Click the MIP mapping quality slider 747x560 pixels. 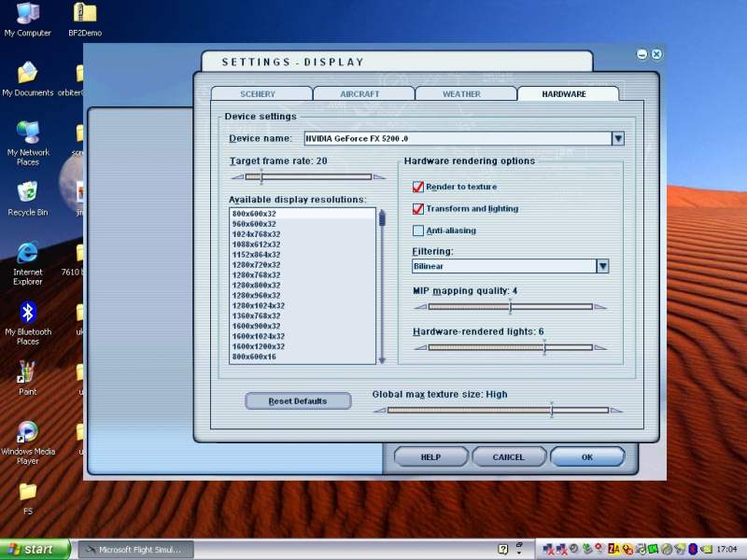point(510,306)
